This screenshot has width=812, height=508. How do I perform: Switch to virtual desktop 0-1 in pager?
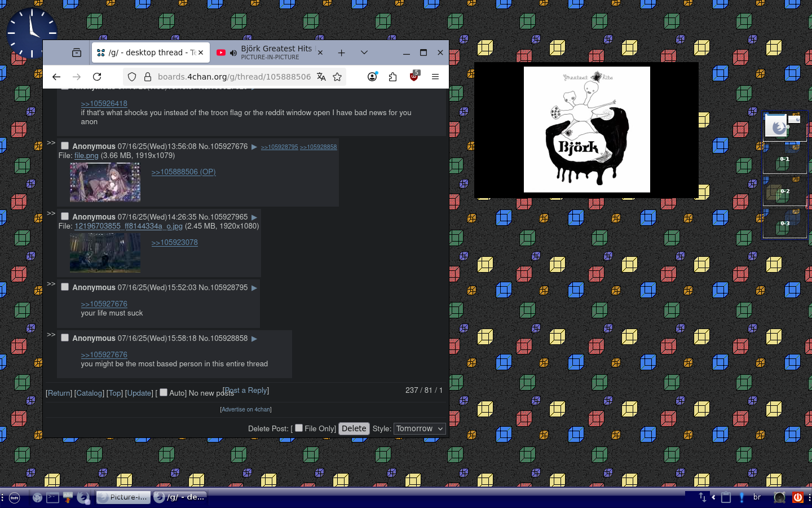tap(784, 159)
